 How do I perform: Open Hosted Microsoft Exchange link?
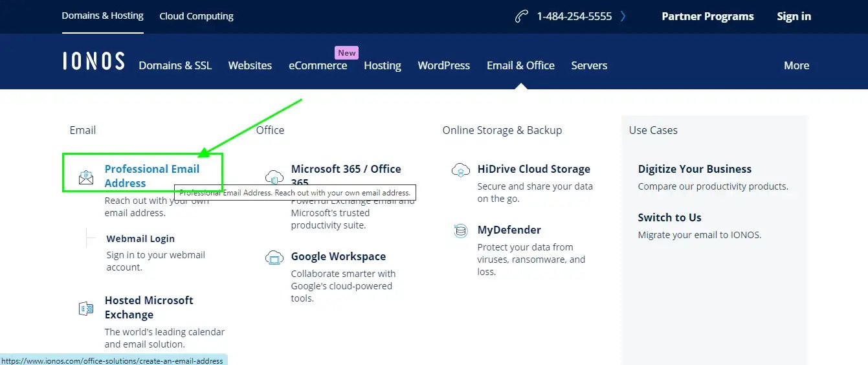click(x=149, y=307)
